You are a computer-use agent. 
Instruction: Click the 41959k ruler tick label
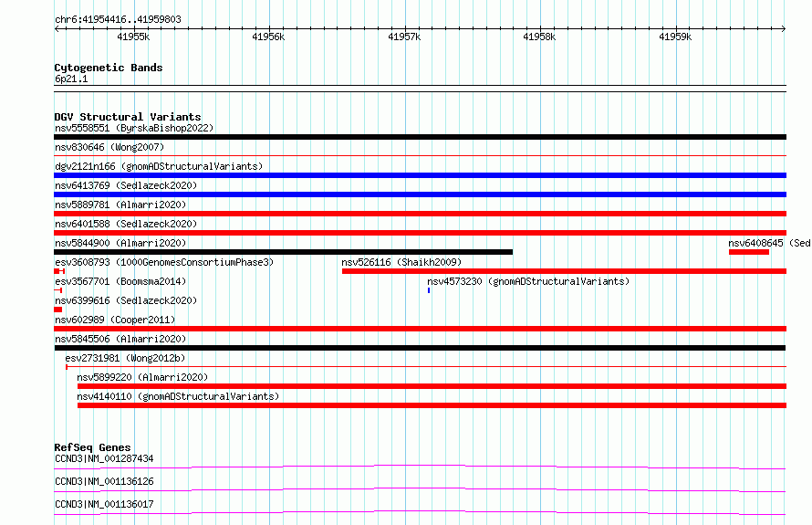click(x=675, y=37)
